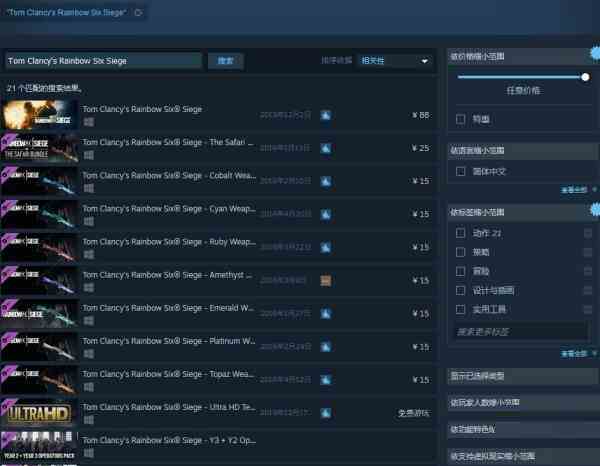Viewport: 600px width, 466px height.
Task: Open the Tom Clancy's Rainbow Six® Siege base game result
Action: [142, 109]
